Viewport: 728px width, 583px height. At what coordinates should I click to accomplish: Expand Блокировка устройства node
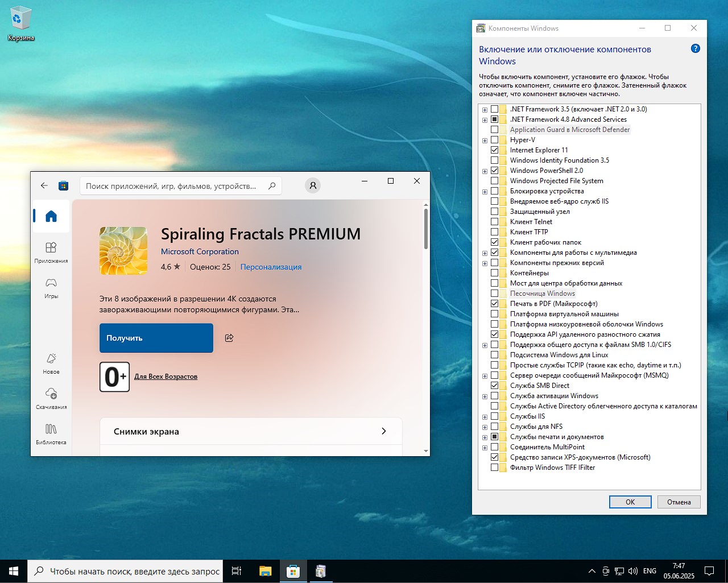tap(485, 192)
